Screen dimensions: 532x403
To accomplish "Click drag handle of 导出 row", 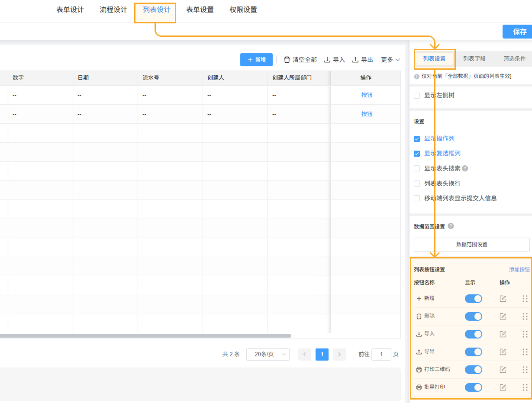I will tap(525, 352).
